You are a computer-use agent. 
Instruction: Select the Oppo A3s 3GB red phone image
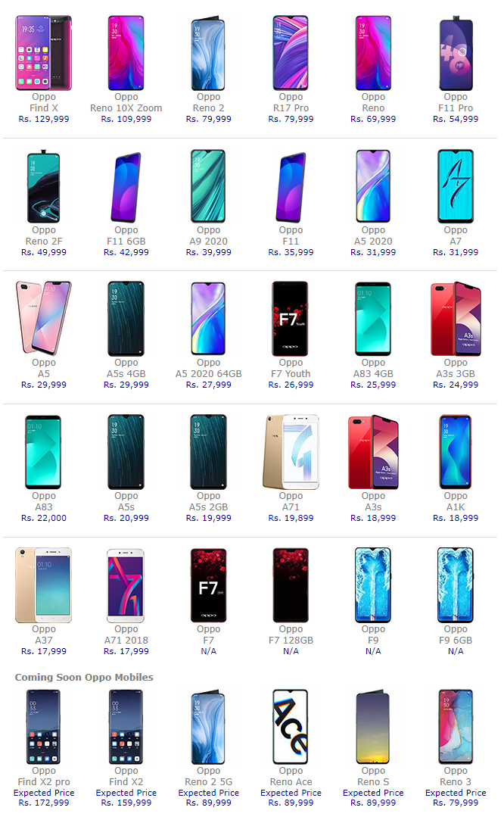(x=456, y=319)
